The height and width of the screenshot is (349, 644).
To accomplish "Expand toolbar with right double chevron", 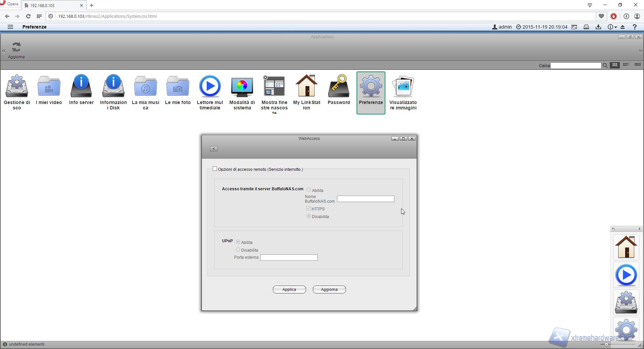I will pyautogui.click(x=640, y=51).
